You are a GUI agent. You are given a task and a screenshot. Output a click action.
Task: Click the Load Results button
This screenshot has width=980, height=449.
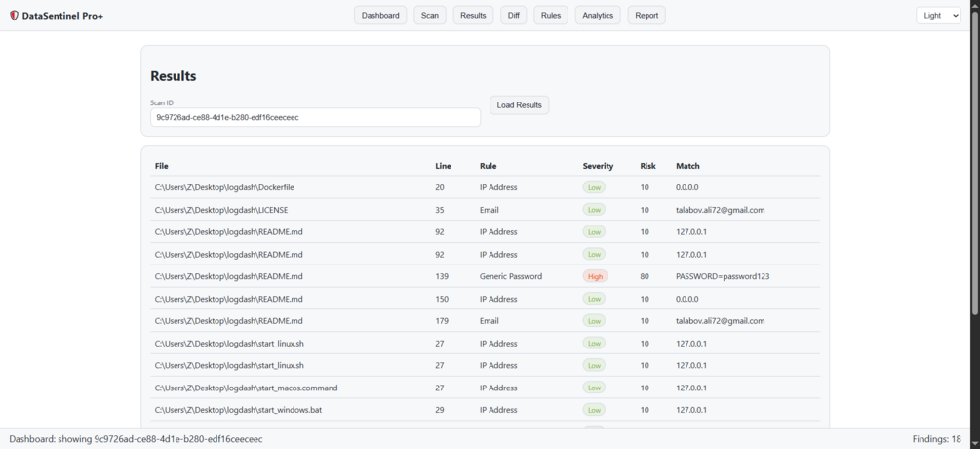pos(520,105)
